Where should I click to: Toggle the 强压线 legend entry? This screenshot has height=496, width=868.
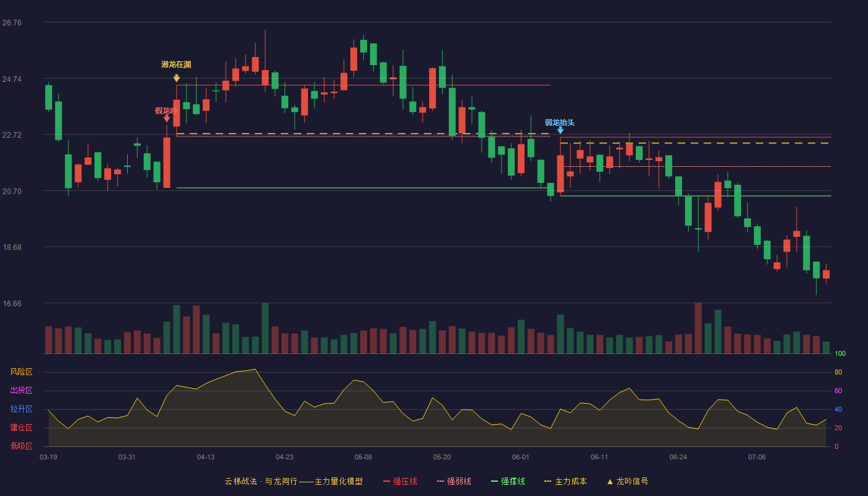(400, 481)
